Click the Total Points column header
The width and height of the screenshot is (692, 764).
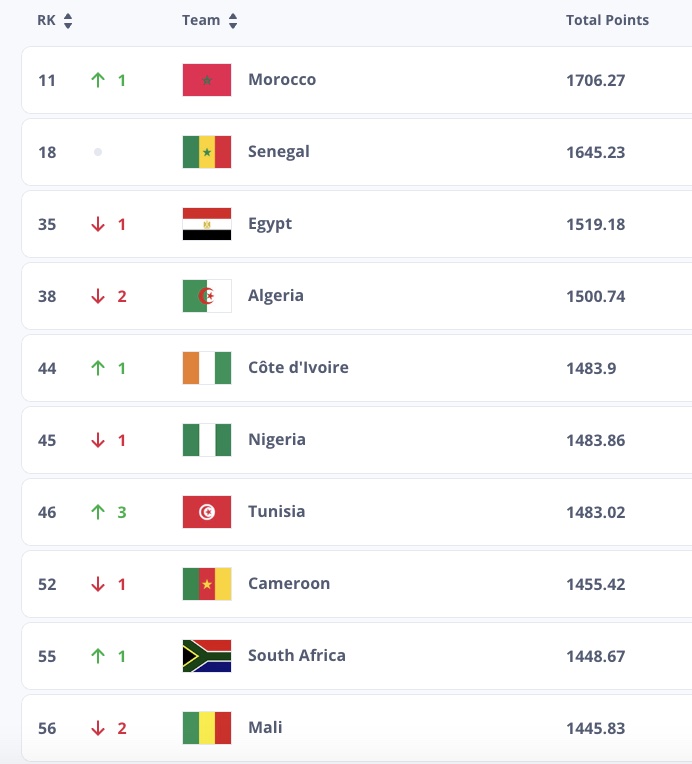pos(607,20)
